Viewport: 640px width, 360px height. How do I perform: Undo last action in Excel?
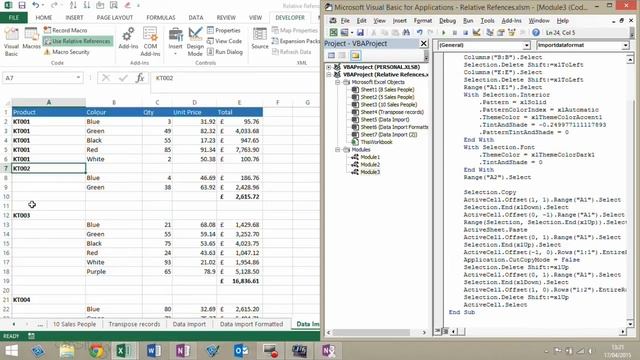[x=36, y=5]
